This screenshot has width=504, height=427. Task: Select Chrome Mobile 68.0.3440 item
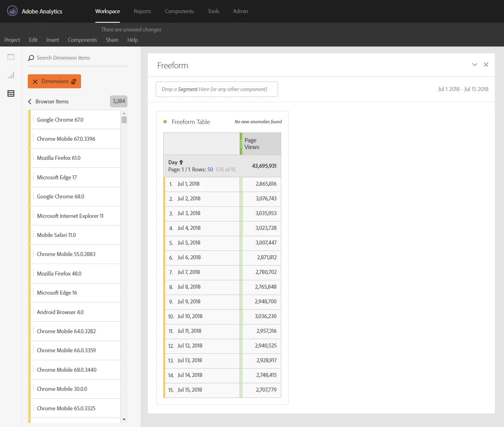pyautogui.click(x=75, y=370)
